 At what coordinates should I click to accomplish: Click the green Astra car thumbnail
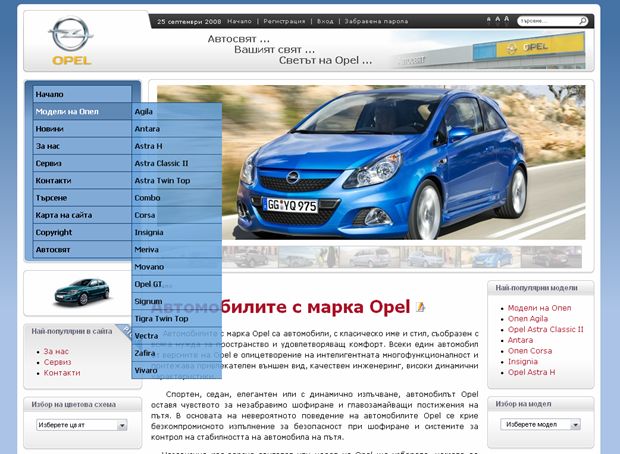click(x=82, y=292)
